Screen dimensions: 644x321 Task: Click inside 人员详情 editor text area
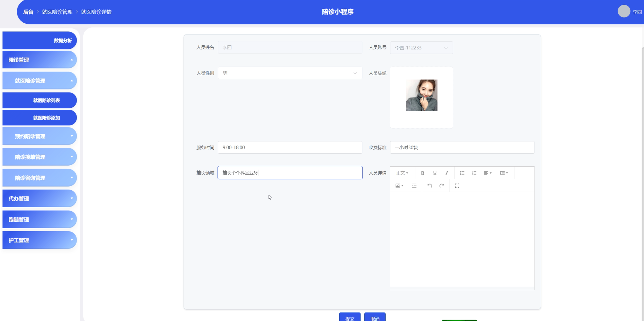462,239
